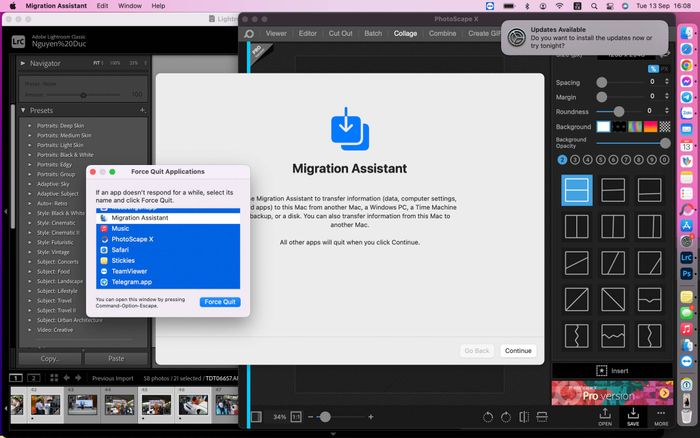
Task: Open Google Chrome from the Dock
Action: 686,65
